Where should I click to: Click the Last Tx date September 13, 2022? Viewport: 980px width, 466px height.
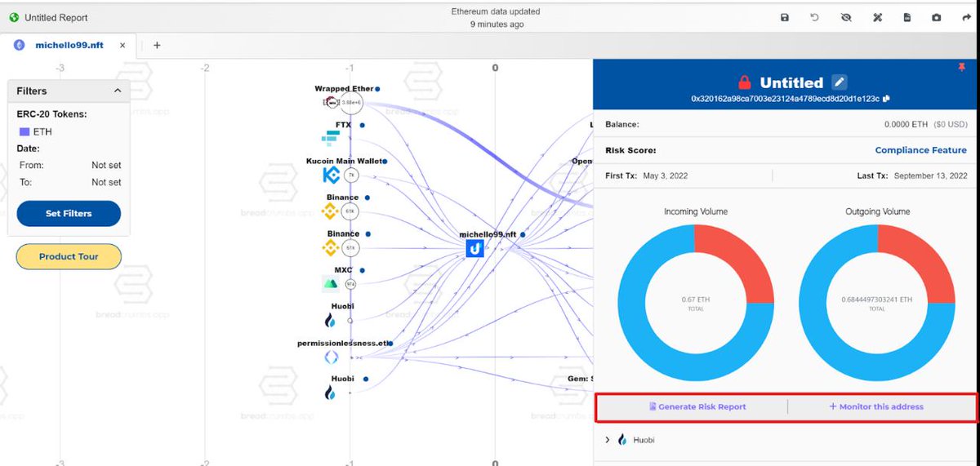point(930,175)
